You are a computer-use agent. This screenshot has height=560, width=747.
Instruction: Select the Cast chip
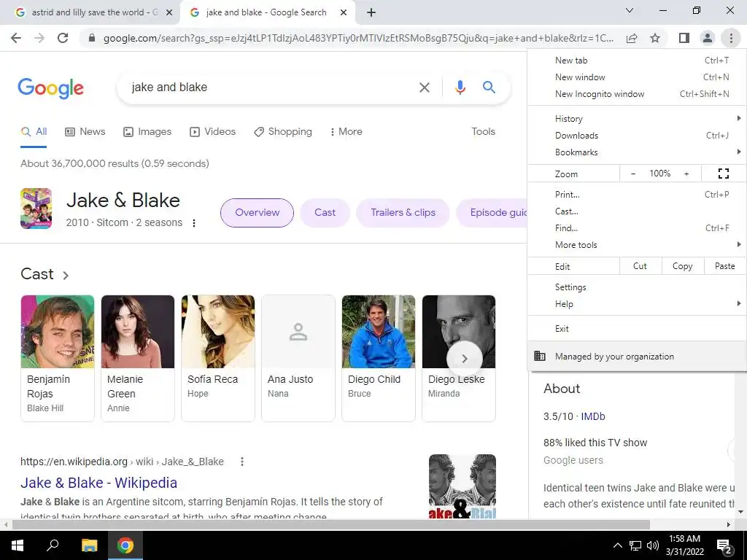(x=325, y=213)
